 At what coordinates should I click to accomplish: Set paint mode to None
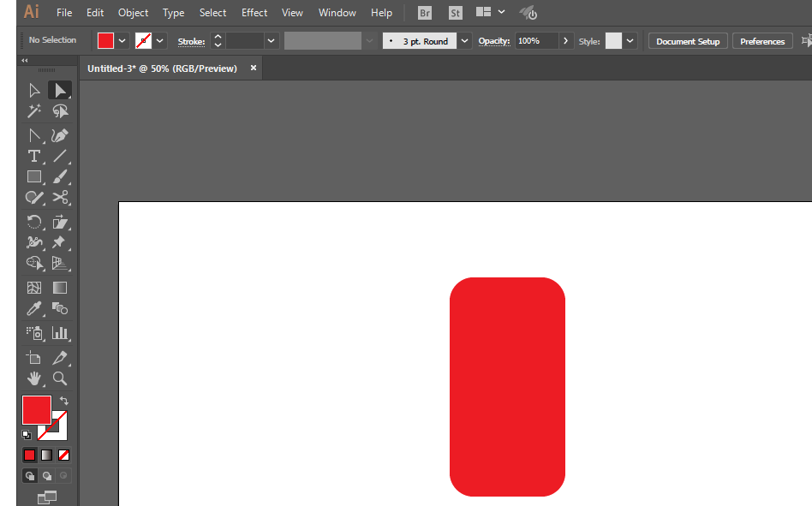pos(63,455)
